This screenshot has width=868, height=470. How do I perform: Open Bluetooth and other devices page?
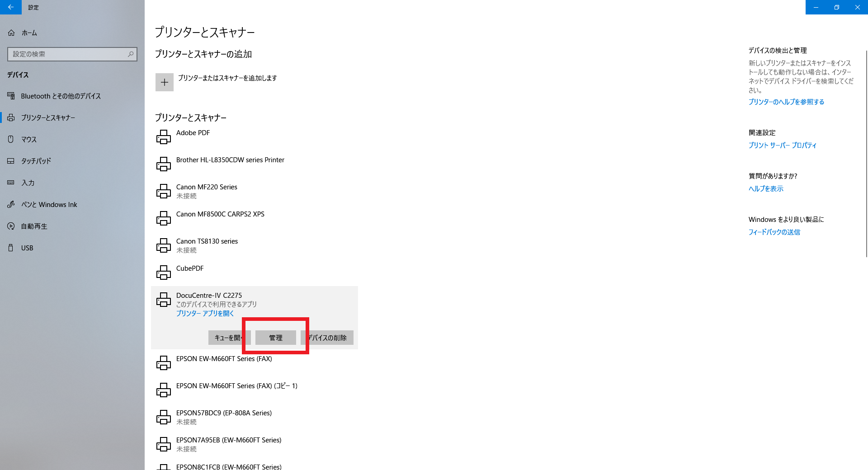61,96
